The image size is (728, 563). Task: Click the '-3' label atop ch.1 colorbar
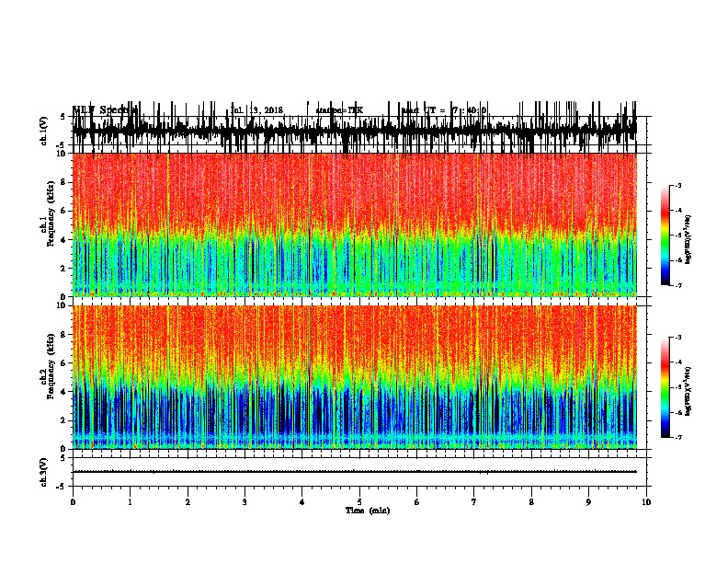(x=677, y=185)
